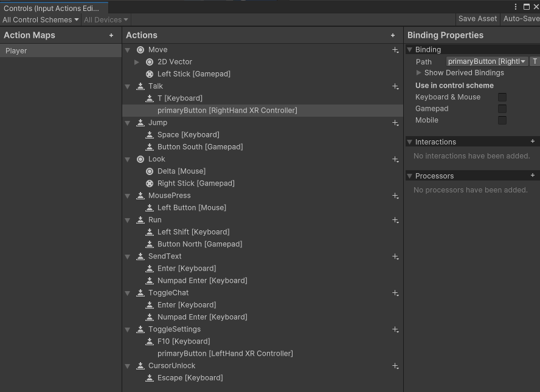Screen dimensions: 540x392
Task: Open All Devices dropdown
Action: tap(106, 20)
